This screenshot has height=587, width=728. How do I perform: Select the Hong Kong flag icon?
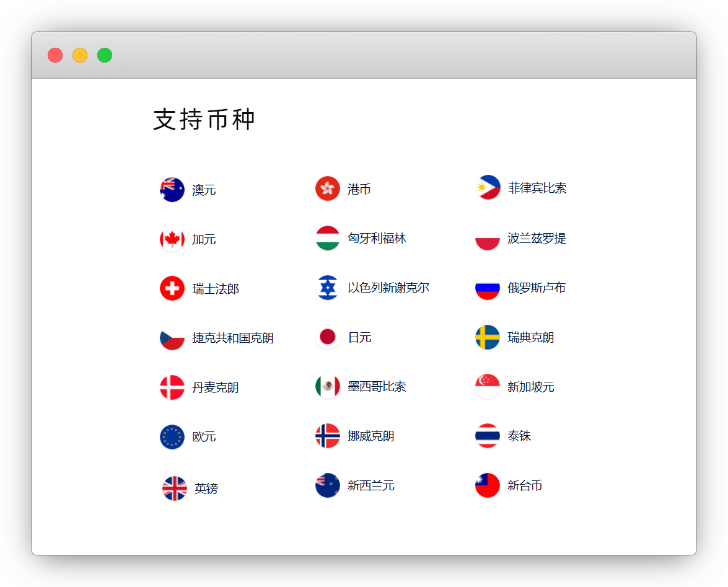pyautogui.click(x=327, y=188)
